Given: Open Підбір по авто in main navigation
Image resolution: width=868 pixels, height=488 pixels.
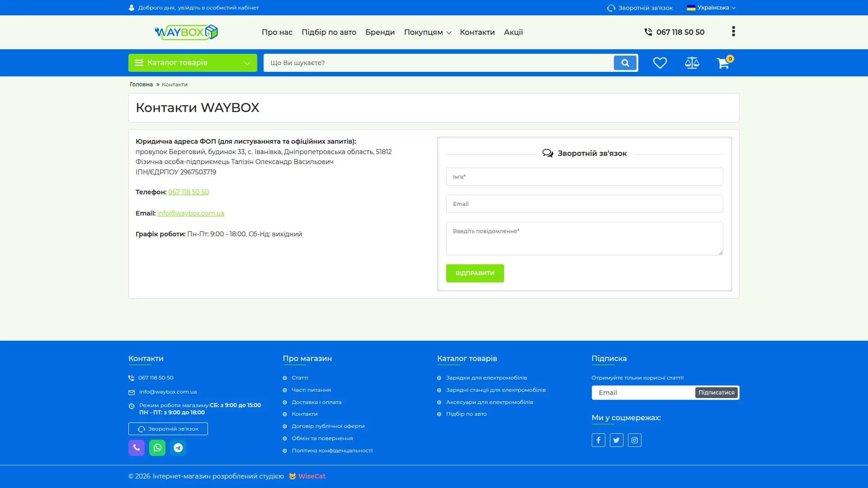Looking at the screenshot, I should [329, 32].
